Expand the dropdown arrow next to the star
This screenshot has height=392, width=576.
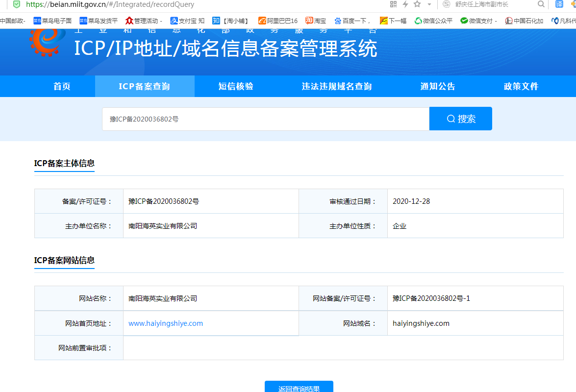pyautogui.click(x=429, y=4)
